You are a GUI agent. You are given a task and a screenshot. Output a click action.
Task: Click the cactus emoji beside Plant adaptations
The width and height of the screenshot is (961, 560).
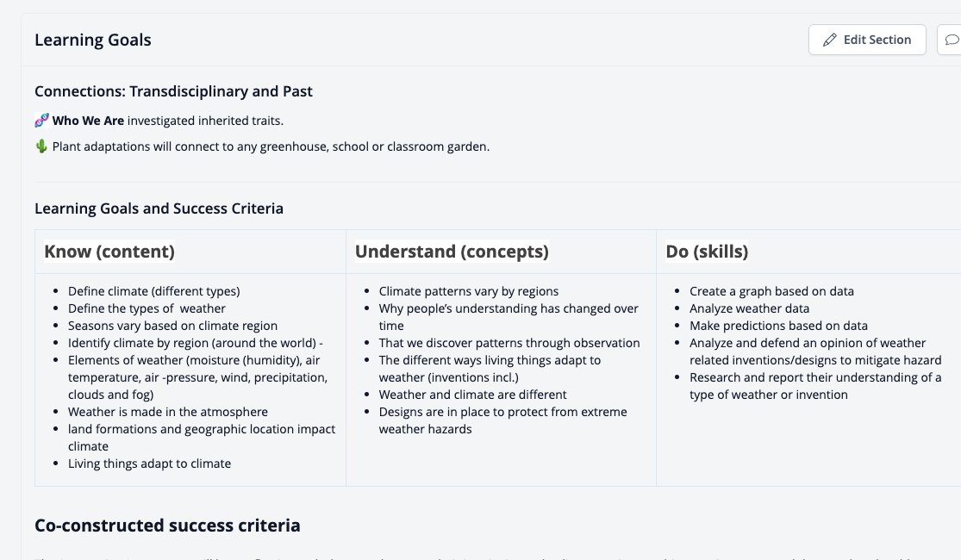pos(41,146)
